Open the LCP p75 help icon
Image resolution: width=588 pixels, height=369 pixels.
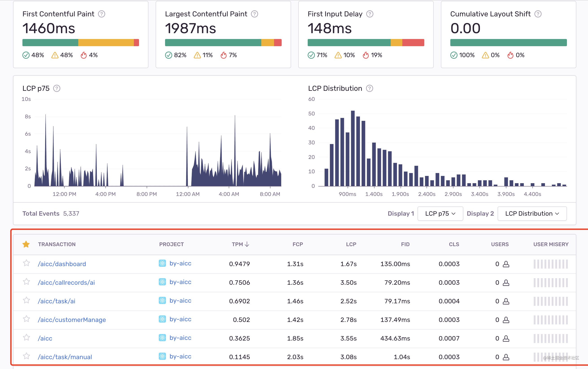[57, 88]
